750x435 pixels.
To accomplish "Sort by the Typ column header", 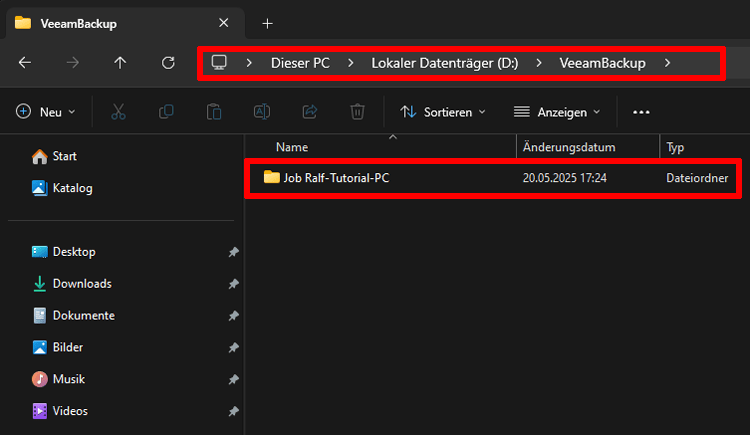I will (x=675, y=147).
